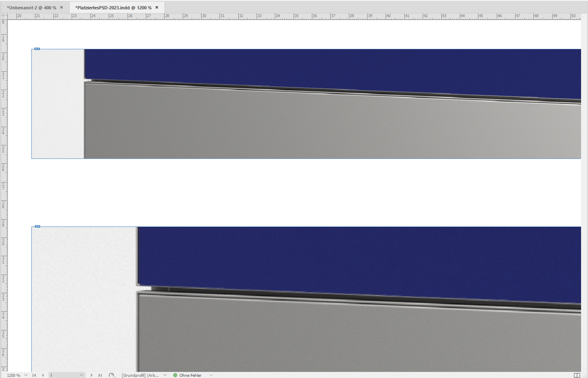Viewport: 588px width, 378px height.
Task: Expand the page number dropdown
Action: point(82,374)
